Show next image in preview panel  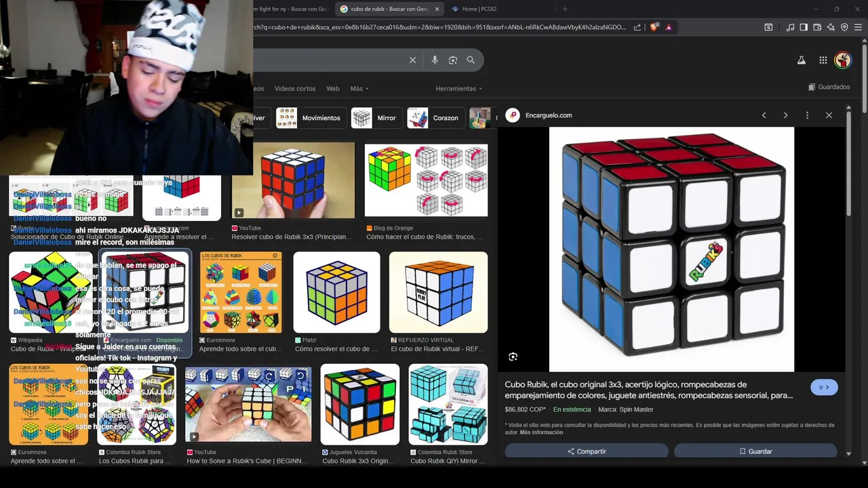pyautogui.click(x=785, y=115)
